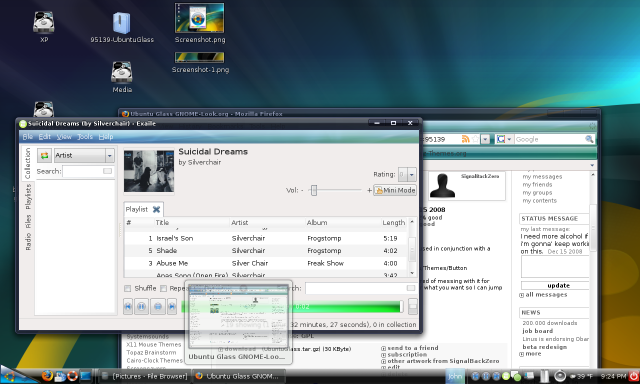
Task: Open Firefox address bar history dropdown
Action: pos(485,140)
